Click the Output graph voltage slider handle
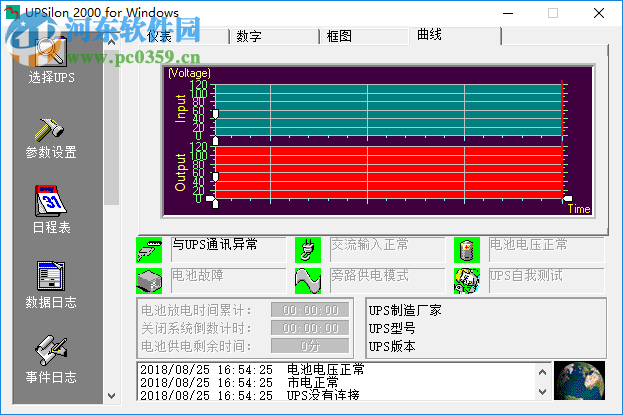The height and width of the screenshot is (415, 623). 215,176
